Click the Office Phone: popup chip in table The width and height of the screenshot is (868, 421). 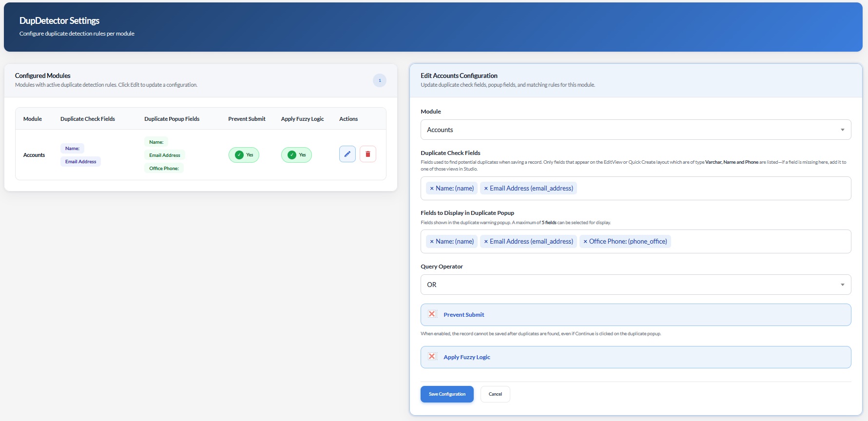click(164, 169)
